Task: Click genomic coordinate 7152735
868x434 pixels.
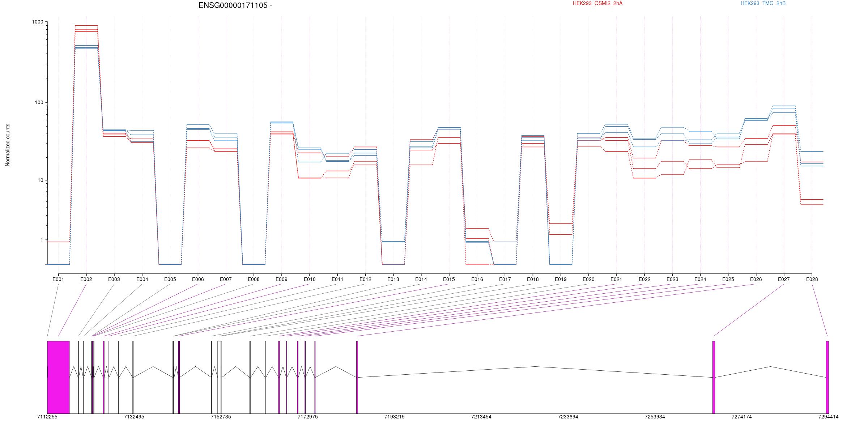Action: [x=221, y=417]
